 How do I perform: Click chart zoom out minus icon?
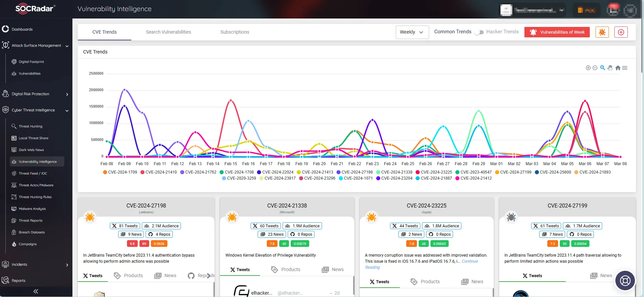coord(595,68)
